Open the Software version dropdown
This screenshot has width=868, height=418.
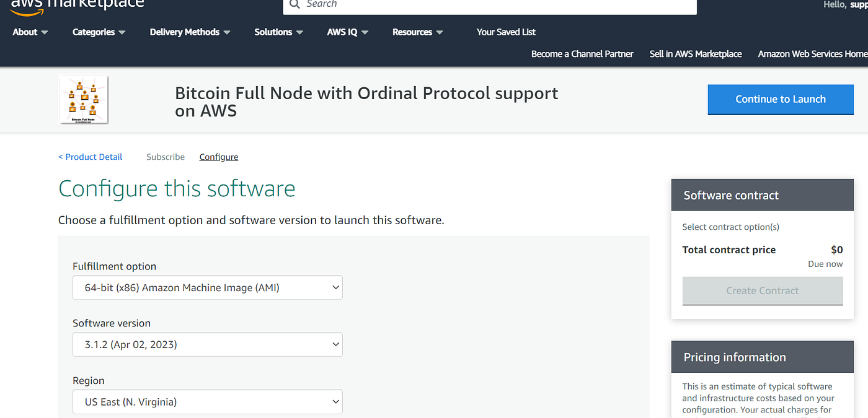pos(208,344)
